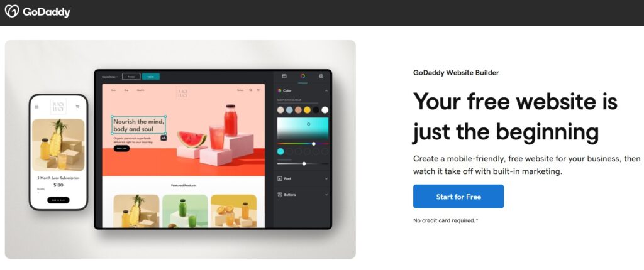Click the GoDaddy logo in the header
This screenshot has width=644, height=270.
[37, 12]
